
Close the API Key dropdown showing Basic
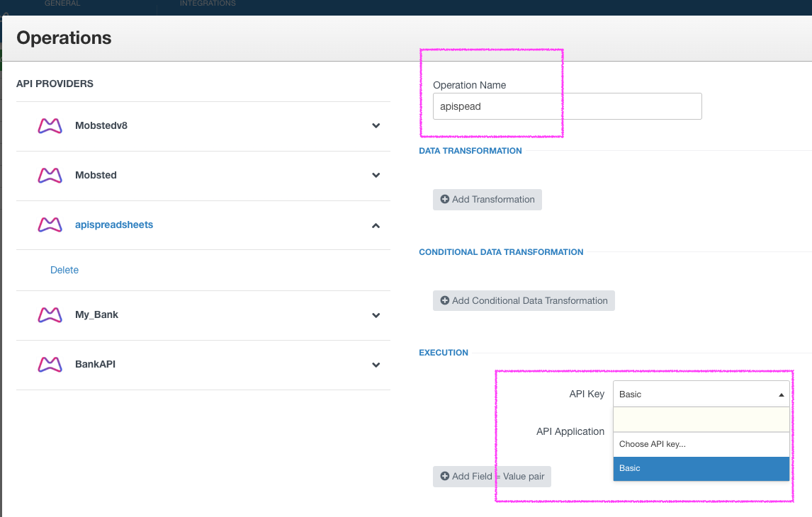pos(701,394)
